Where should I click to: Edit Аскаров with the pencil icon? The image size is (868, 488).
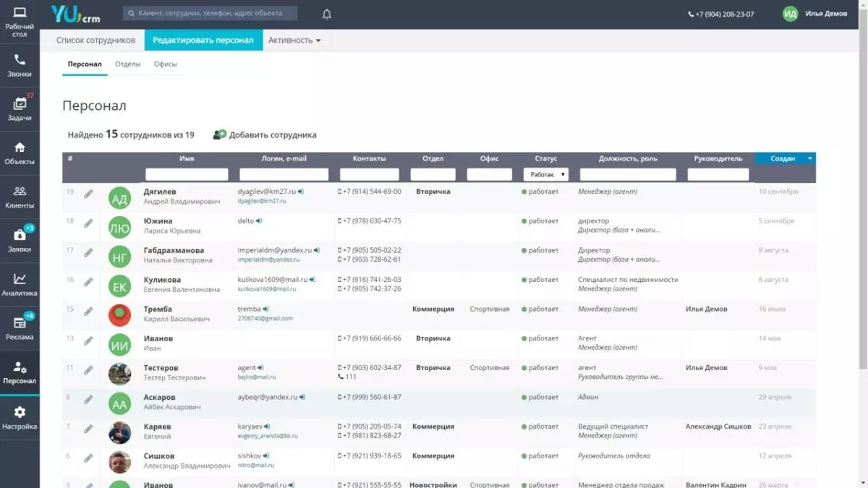[88, 399]
